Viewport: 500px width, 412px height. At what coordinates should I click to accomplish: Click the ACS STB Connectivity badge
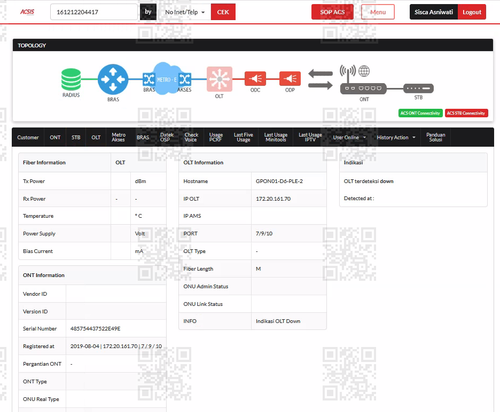click(466, 113)
